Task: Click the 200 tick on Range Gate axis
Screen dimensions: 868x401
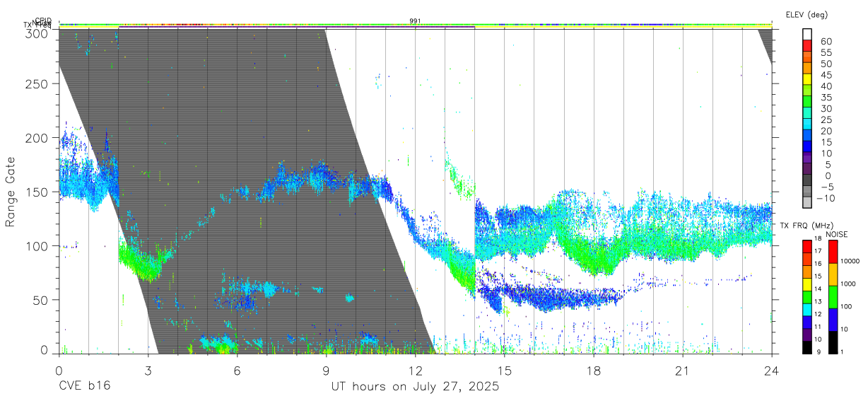Action: 37,138
